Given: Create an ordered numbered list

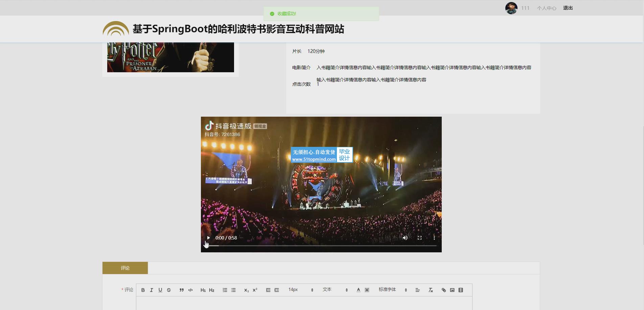Looking at the screenshot, I should 225,290.
